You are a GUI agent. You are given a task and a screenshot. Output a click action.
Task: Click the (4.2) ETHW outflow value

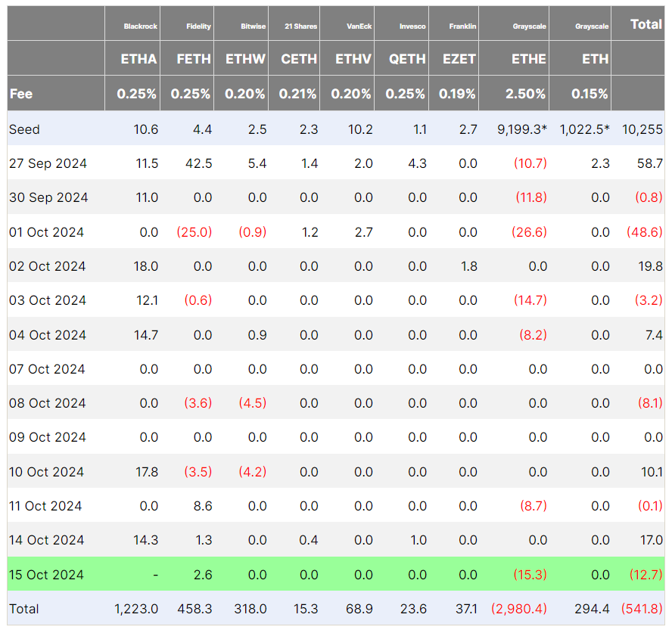pyautogui.click(x=253, y=472)
